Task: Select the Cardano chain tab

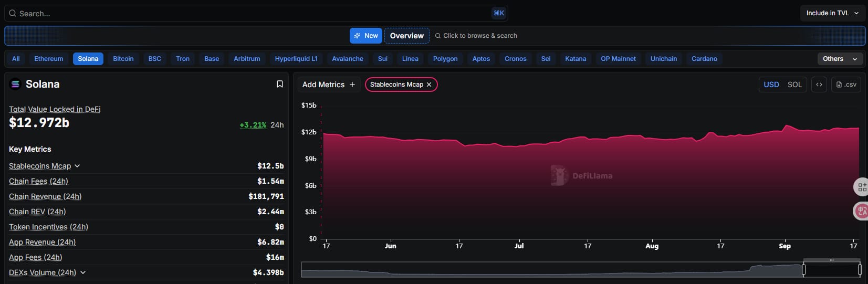Action: pyautogui.click(x=704, y=59)
